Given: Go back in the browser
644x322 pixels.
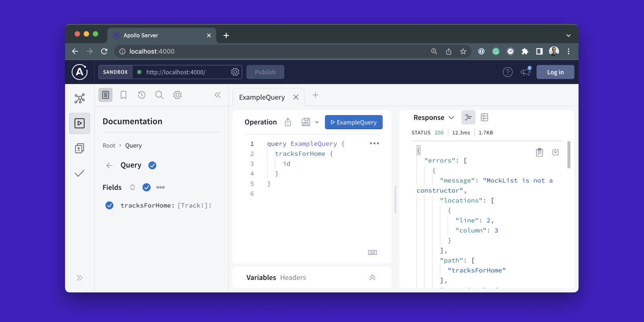Looking at the screenshot, I should [x=75, y=51].
